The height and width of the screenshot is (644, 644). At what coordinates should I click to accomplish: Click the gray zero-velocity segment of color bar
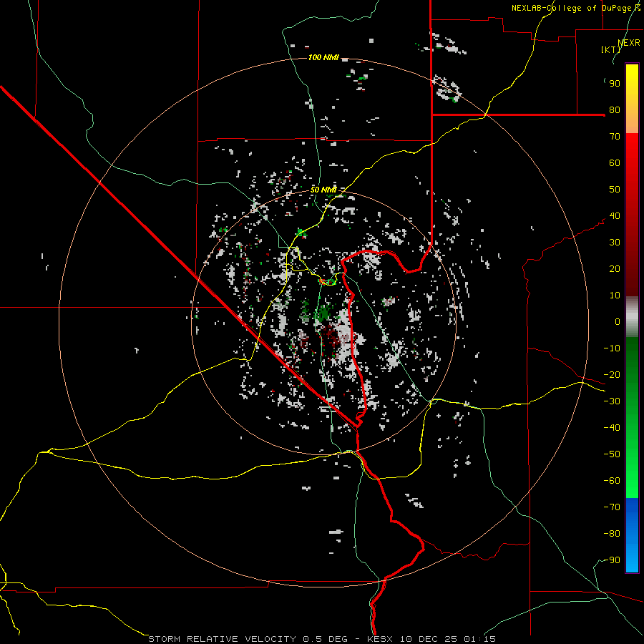pos(632,317)
